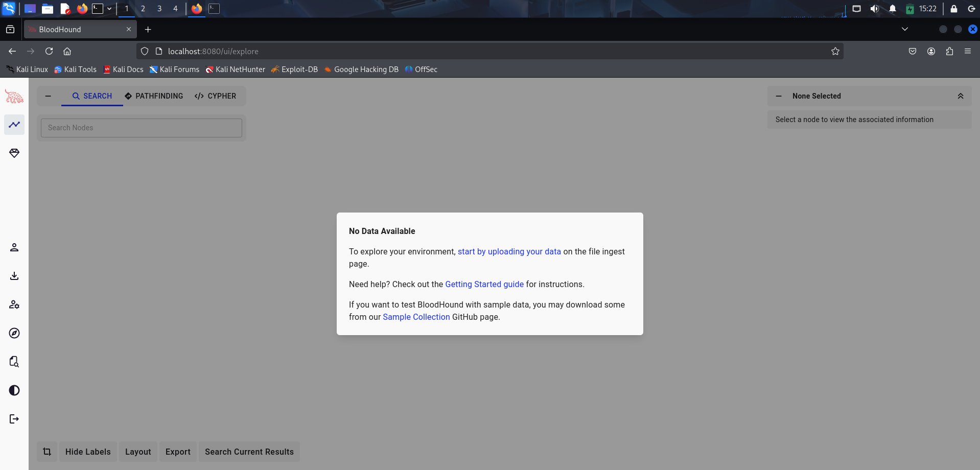
Task: Toggle Hide Labels on graph
Action: [x=88, y=452]
